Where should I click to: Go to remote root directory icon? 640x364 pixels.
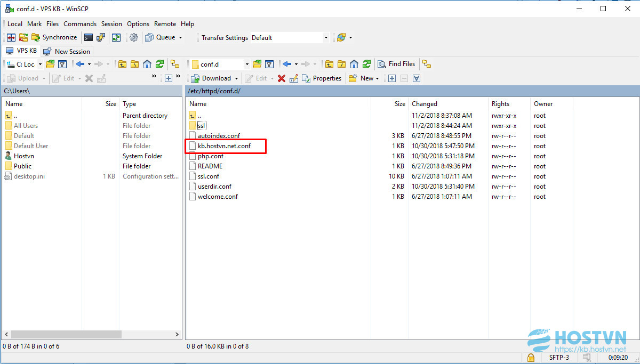click(x=342, y=64)
